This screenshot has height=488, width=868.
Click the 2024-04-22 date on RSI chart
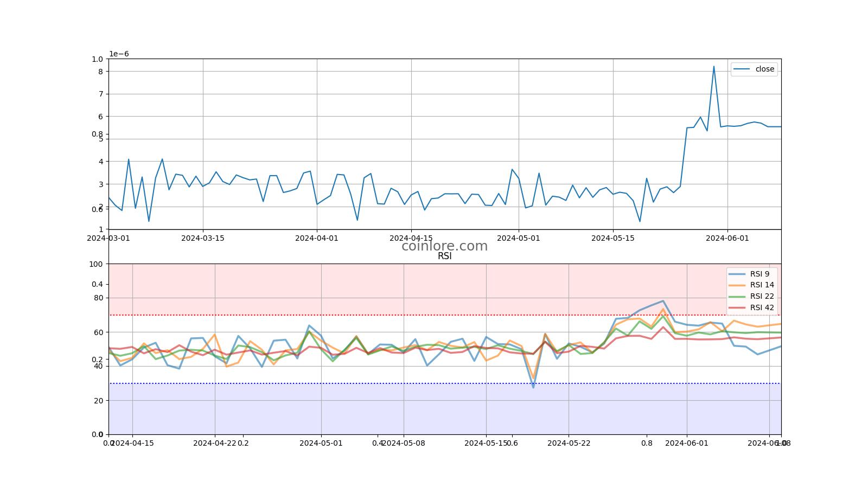coord(215,443)
